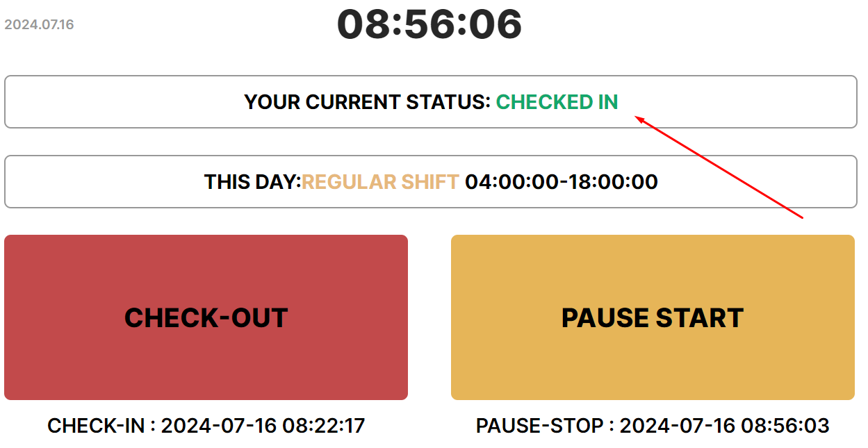Click the yellow PAUSE START button

[653, 317]
